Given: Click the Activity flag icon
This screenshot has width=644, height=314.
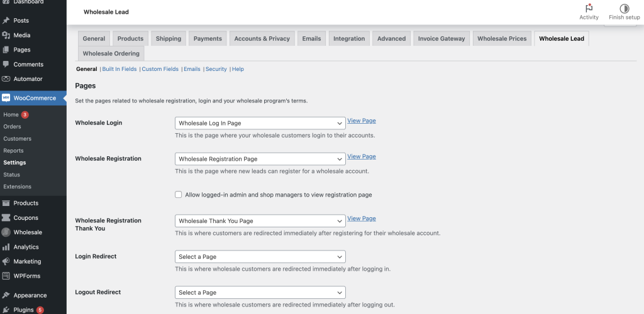Looking at the screenshot, I should pos(589,8).
